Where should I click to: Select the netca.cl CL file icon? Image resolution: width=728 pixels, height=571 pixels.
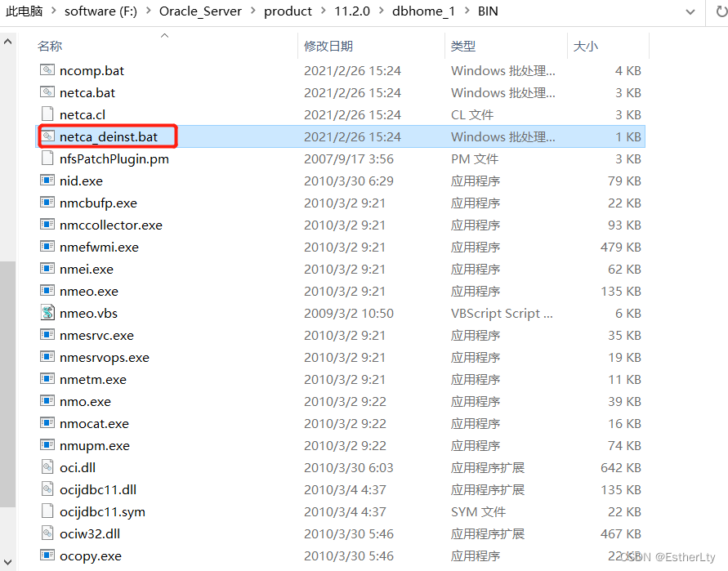click(x=47, y=114)
